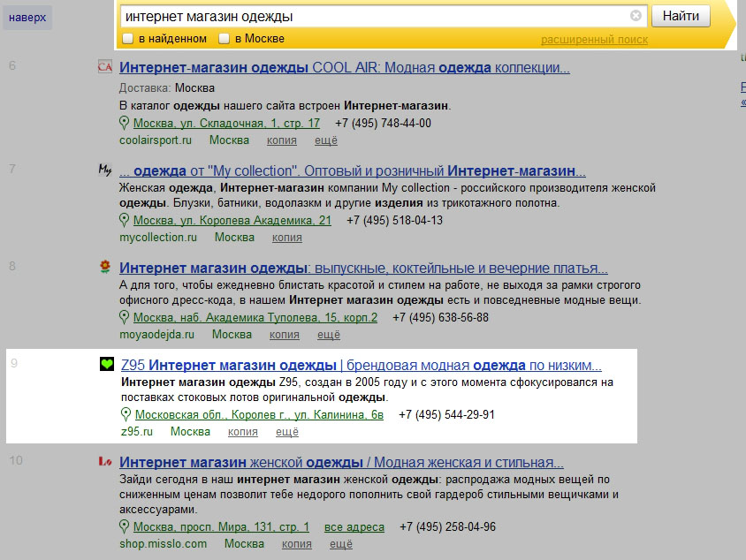This screenshot has width=746, height=560.
Task: Open the My collection result title
Action: (353, 170)
